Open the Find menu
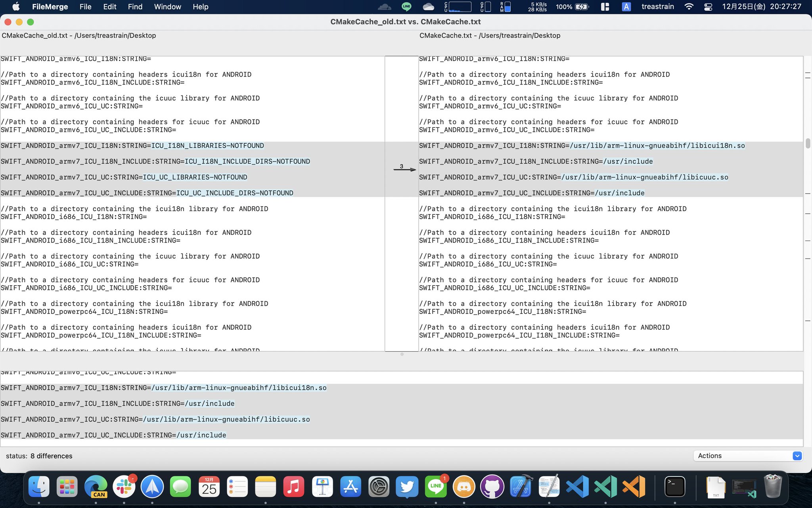Viewport: 812px width, 508px height. [135, 7]
